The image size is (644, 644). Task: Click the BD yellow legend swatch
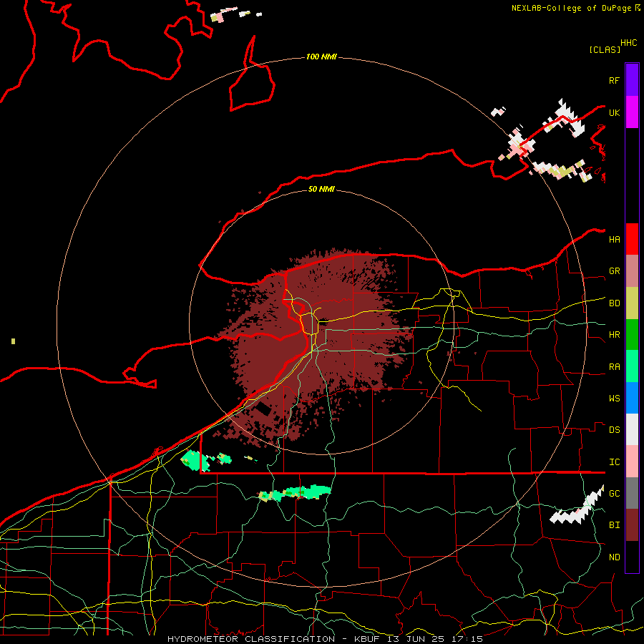click(x=632, y=303)
